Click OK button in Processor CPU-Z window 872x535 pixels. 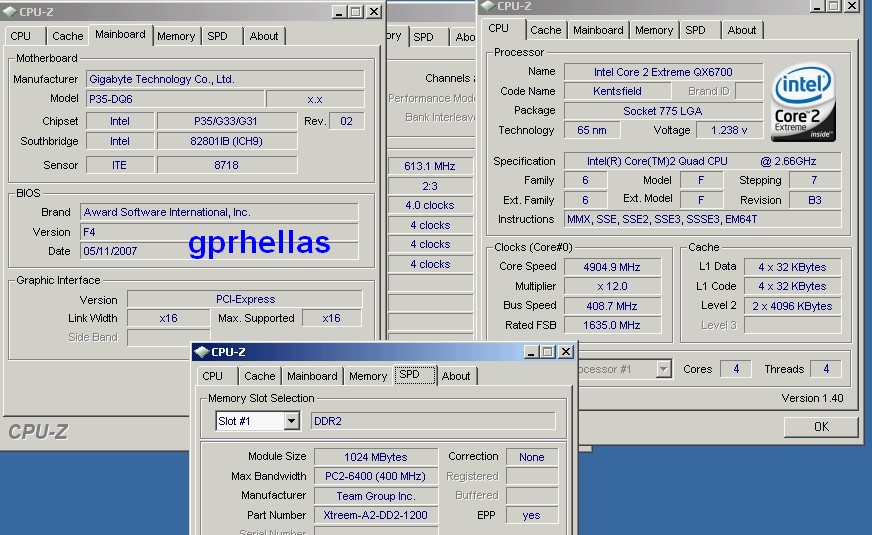pyautogui.click(x=821, y=427)
